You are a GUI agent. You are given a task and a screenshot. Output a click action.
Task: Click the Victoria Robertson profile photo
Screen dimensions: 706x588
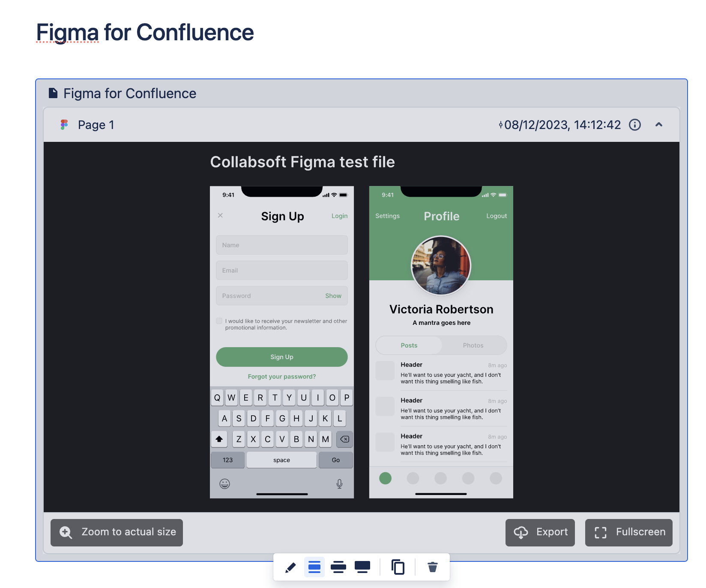point(441,266)
